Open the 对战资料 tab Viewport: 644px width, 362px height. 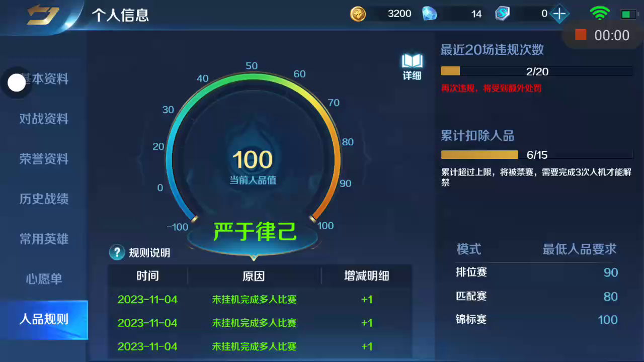[x=44, y=119]
